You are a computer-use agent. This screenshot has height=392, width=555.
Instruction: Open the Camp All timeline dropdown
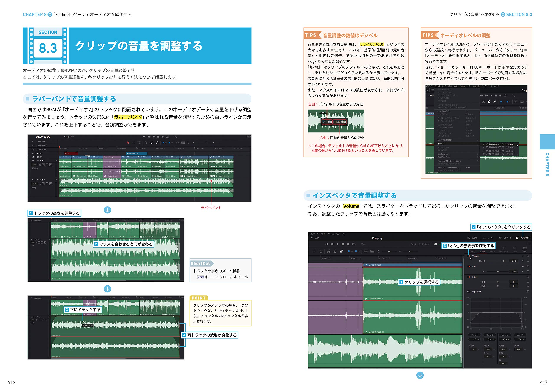point(69,137)
